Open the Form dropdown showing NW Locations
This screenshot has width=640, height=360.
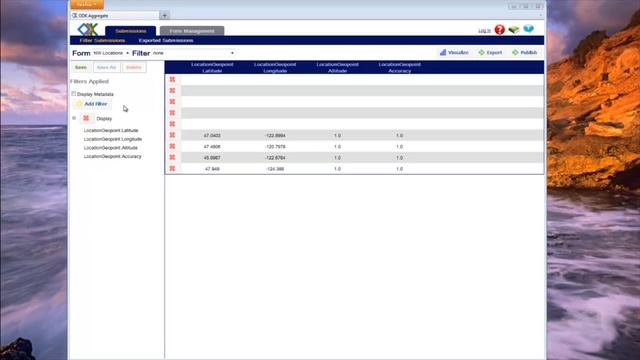click(x=111, y=53)
